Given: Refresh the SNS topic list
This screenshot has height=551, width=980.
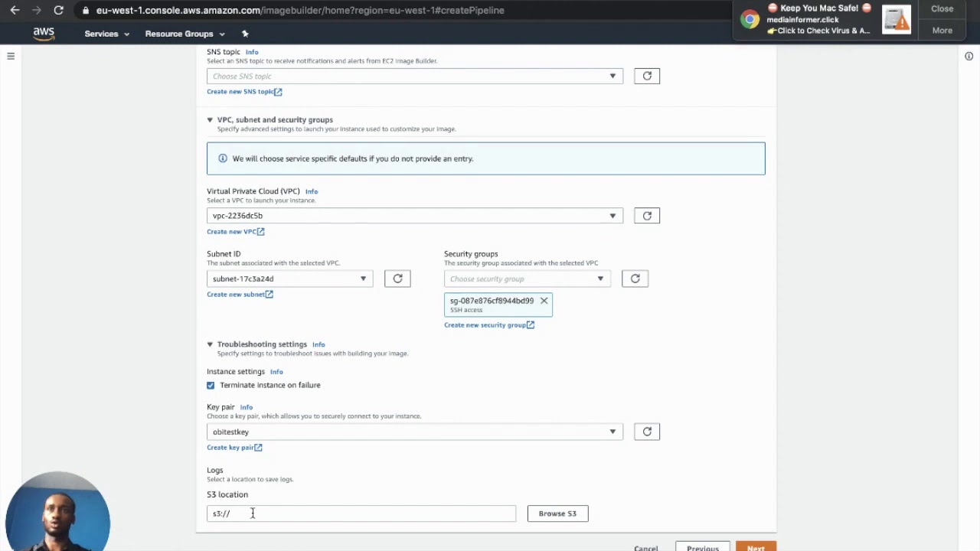Looking at the screenshot, I should point(647,76).
